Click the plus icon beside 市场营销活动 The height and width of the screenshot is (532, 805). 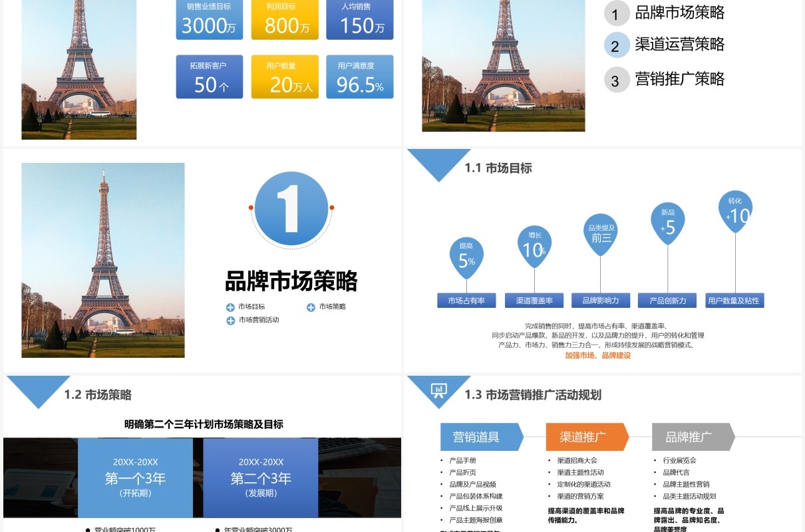click(230, 321)
